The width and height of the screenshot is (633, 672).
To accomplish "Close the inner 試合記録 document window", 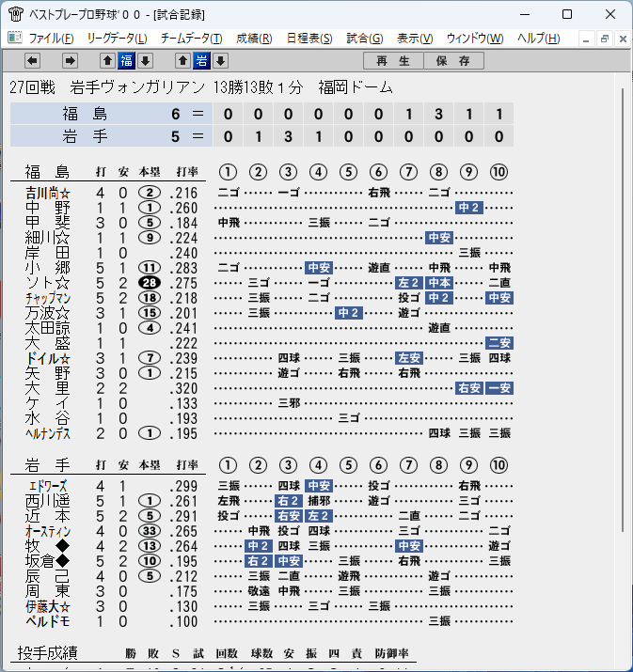I will (x=624, y=39).
